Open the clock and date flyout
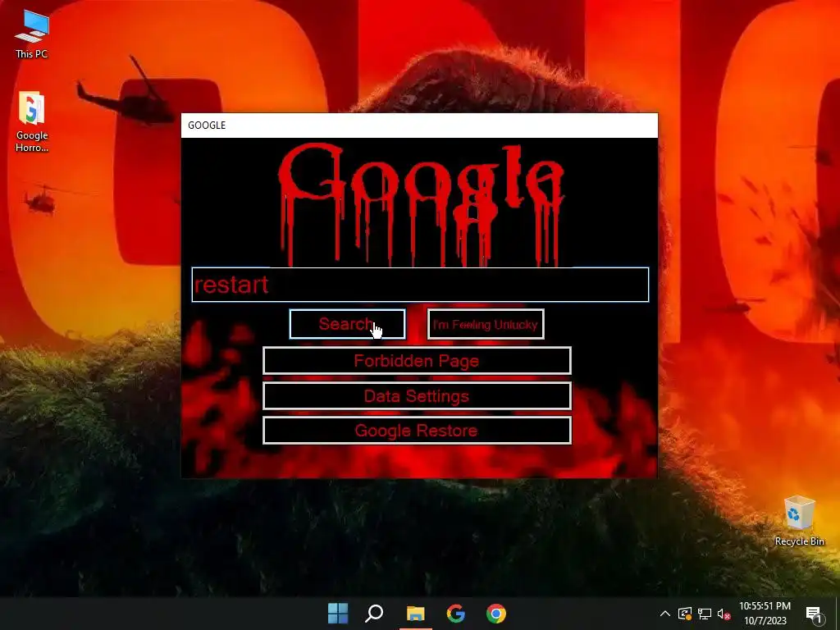Viewport: 840px width, 630px height. click(x=765, y=614)
